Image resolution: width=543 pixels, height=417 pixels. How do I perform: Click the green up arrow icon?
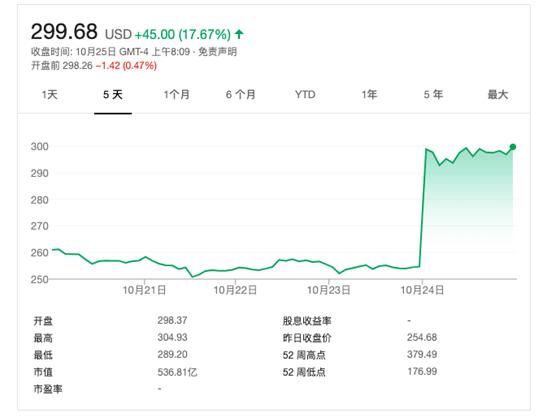tap(239, 34)
